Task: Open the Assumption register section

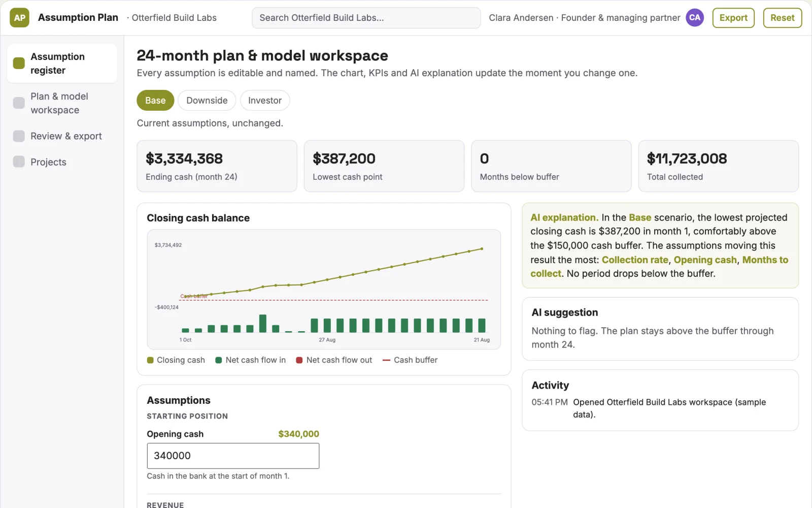Action: coord(62,63)
